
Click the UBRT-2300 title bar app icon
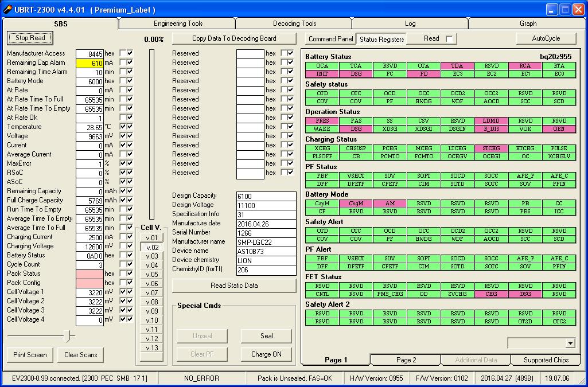(x=7, y=9)
